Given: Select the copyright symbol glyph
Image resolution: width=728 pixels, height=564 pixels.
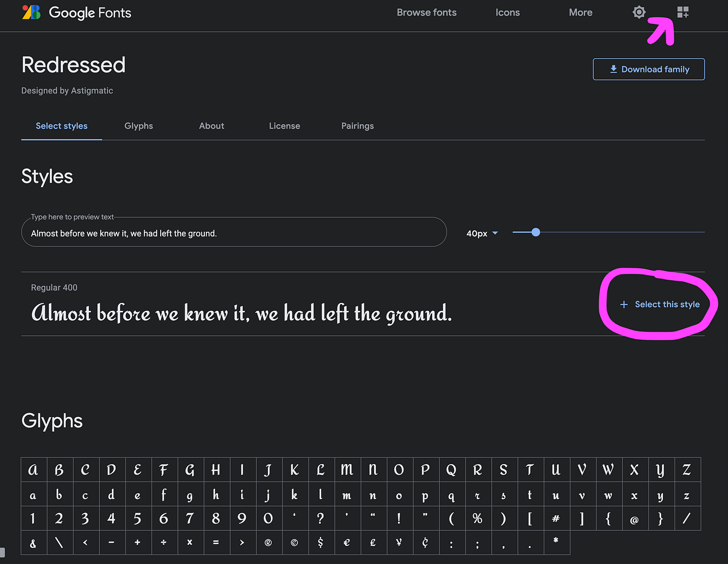Looking at the screenshot, I should (x=295, y=543).
